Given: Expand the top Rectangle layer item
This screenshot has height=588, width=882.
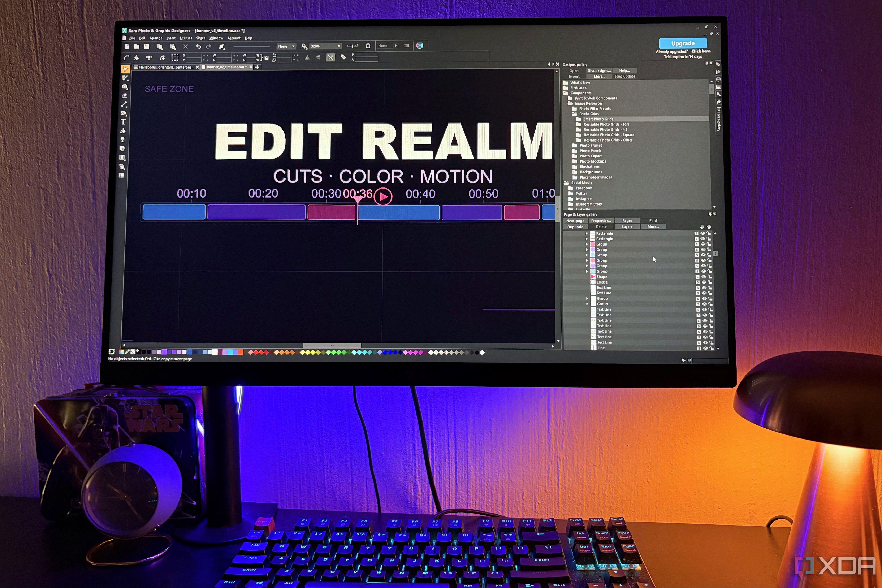Looking at the screenshot, I should (587, 233).
